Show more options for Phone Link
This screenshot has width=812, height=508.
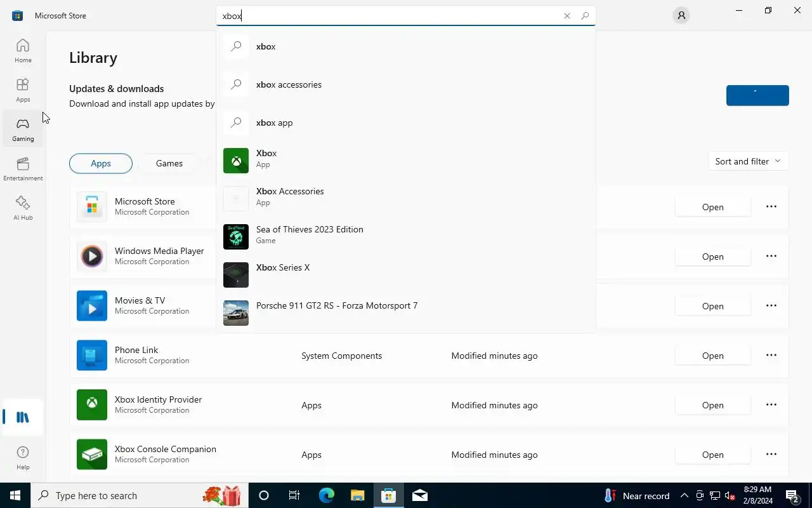(771, 356)
